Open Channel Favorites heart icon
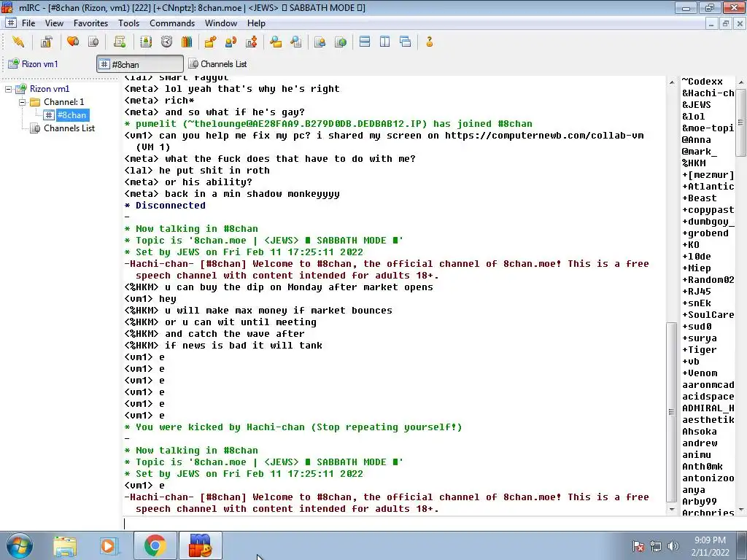This screenshot has height=560, width=747. point(73,42)
